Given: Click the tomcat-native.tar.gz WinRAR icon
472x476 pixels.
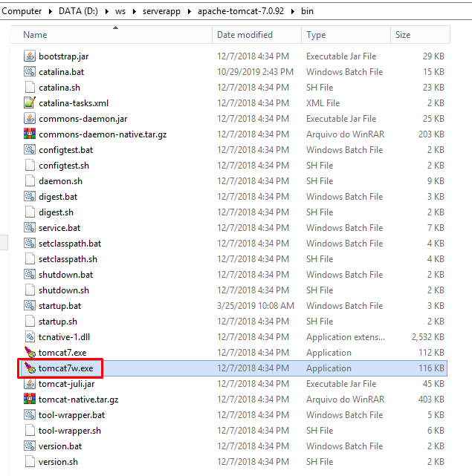Looking at the screenshot, I should [x=30, y=400].
